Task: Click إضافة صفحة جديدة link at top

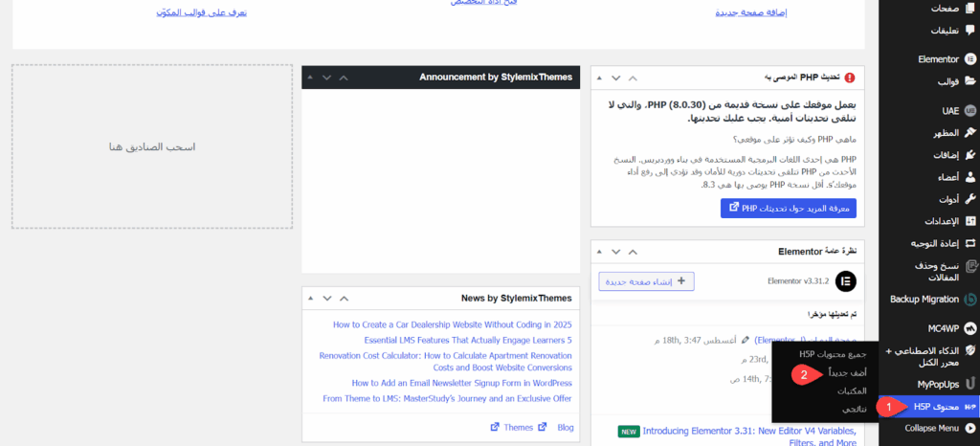Action: coord(751,12)
